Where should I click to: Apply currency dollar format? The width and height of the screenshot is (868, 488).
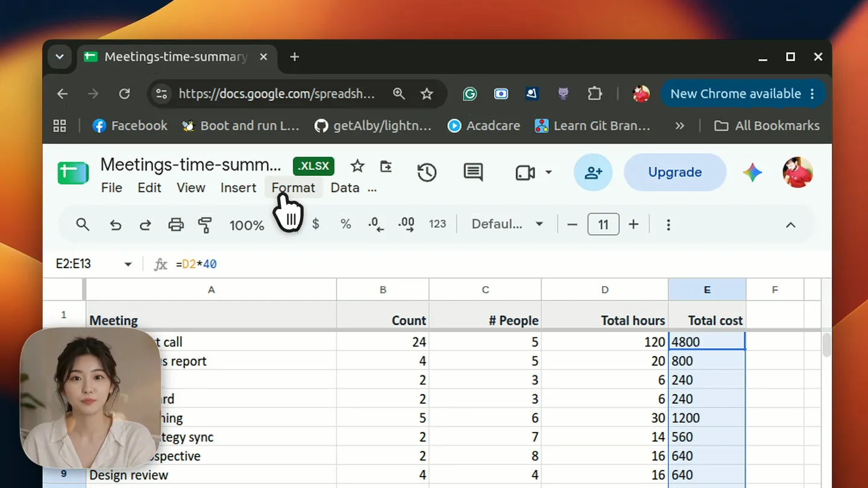pos(315,224)
